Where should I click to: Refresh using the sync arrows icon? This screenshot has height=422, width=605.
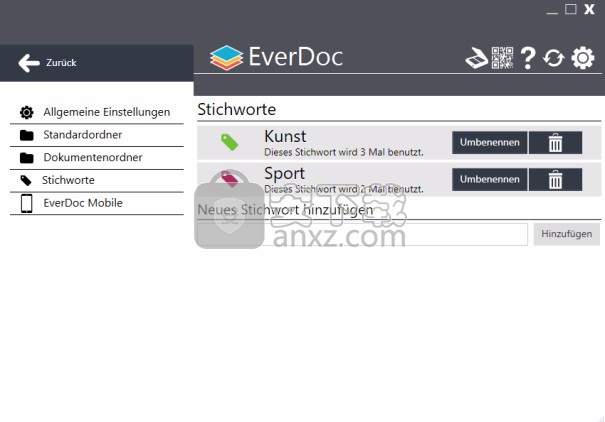coord(553,58)
